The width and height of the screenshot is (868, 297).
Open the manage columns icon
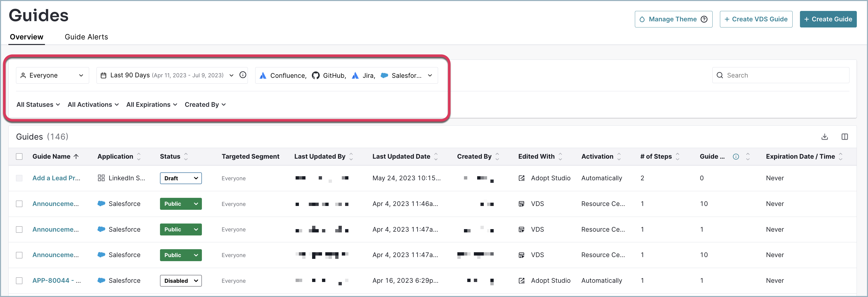tap(844, 137)
